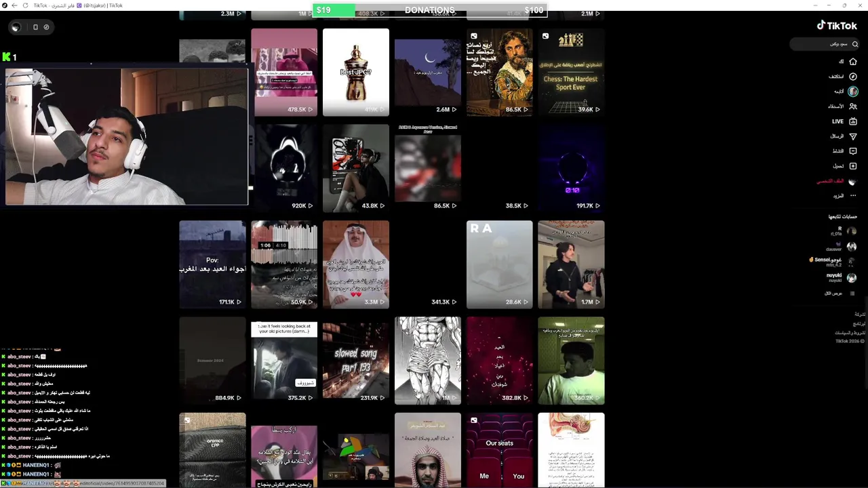
Task: Open the Profile menu item in red
Action: click(x=837, y=181)
